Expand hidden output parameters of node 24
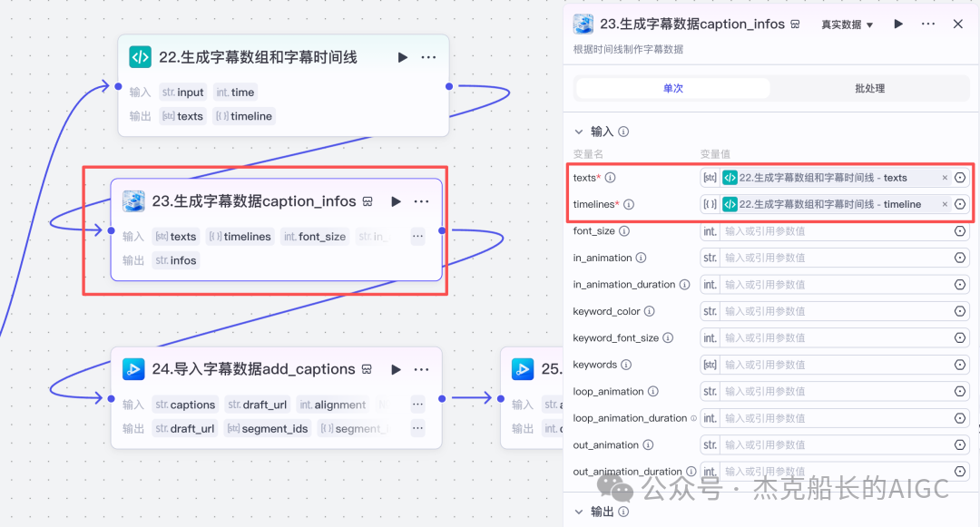Viewport: 980px width, 527px height. pos(417,428)
